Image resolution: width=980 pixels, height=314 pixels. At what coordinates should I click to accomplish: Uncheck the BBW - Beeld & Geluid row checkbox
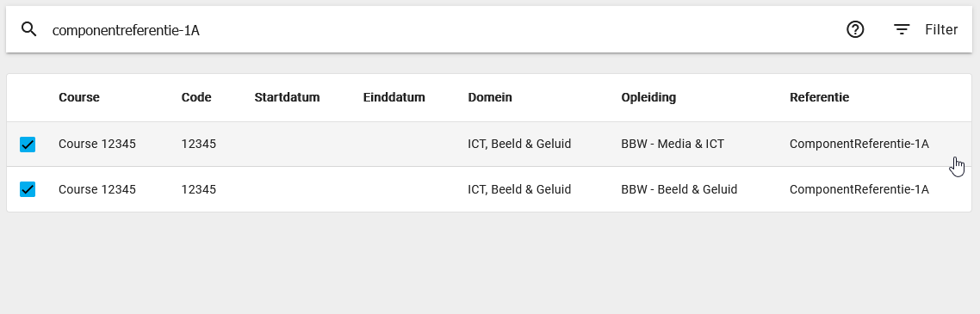(28, 189)
